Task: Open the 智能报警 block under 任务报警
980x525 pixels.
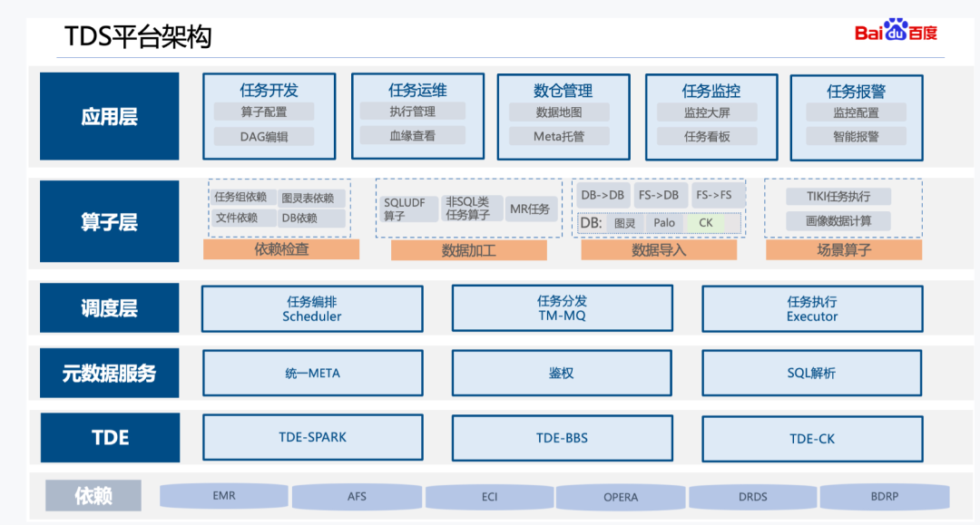Action: [x=856, y=136]
